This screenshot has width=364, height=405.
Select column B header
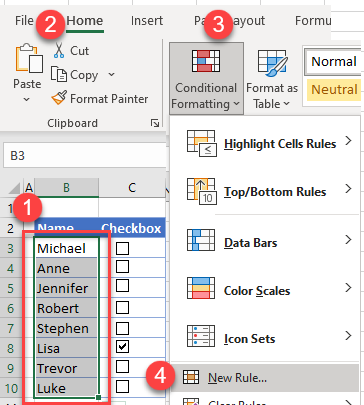pos(66,188)
